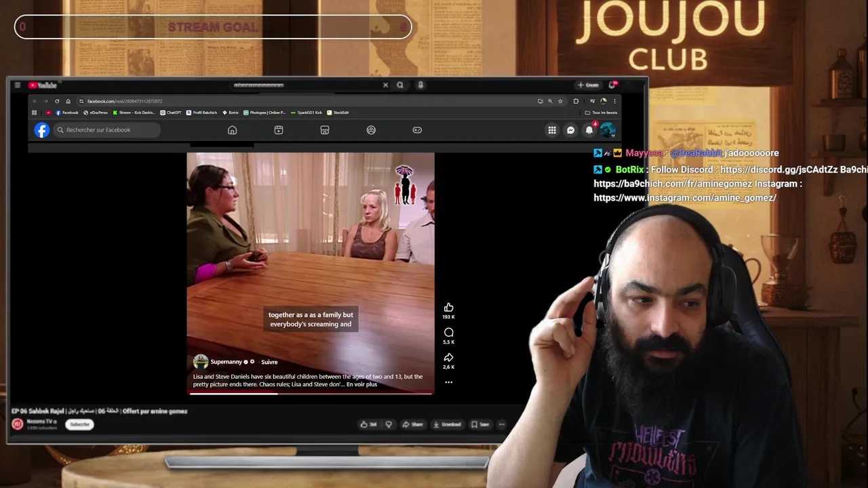
Task: Bookmark this page with the star
Action: (560, 101)
